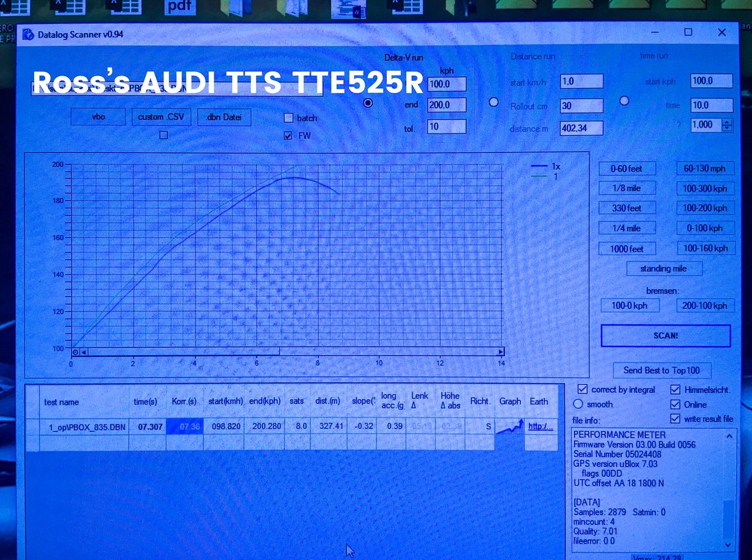Edit the Delta-V end field 200,0
Screen dimensions: 752x560
447,105
